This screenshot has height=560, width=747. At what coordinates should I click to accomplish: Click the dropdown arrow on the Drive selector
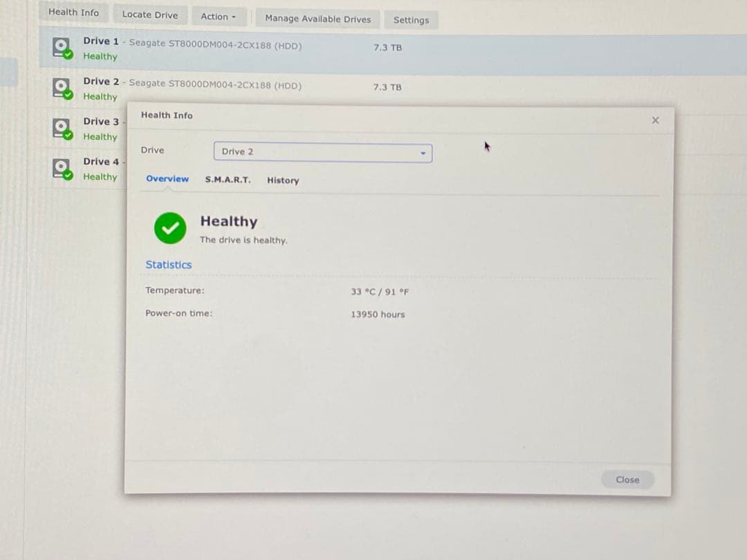click(423, 151)
